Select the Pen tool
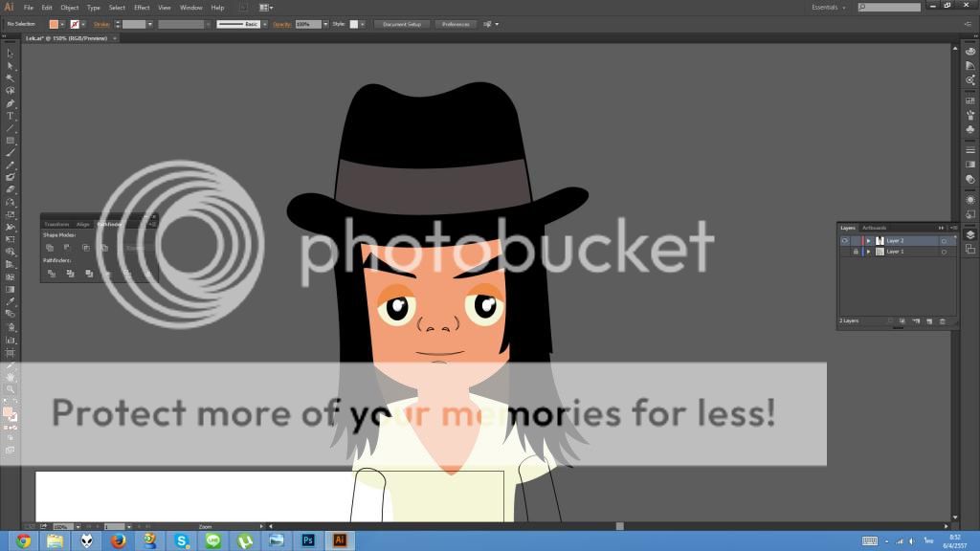Screen dimensions: 980x551 [x=10, y=103]
